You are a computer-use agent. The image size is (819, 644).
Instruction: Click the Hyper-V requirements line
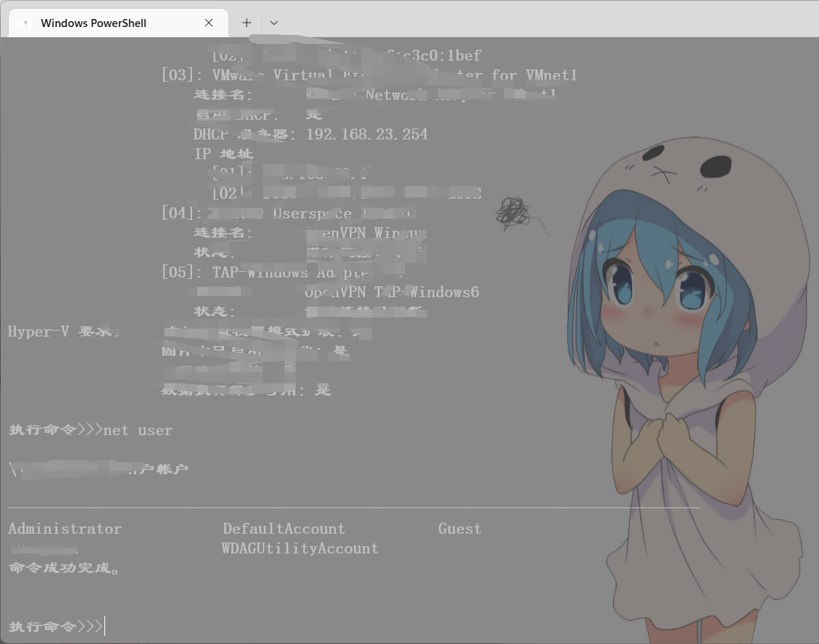[63, 331]
